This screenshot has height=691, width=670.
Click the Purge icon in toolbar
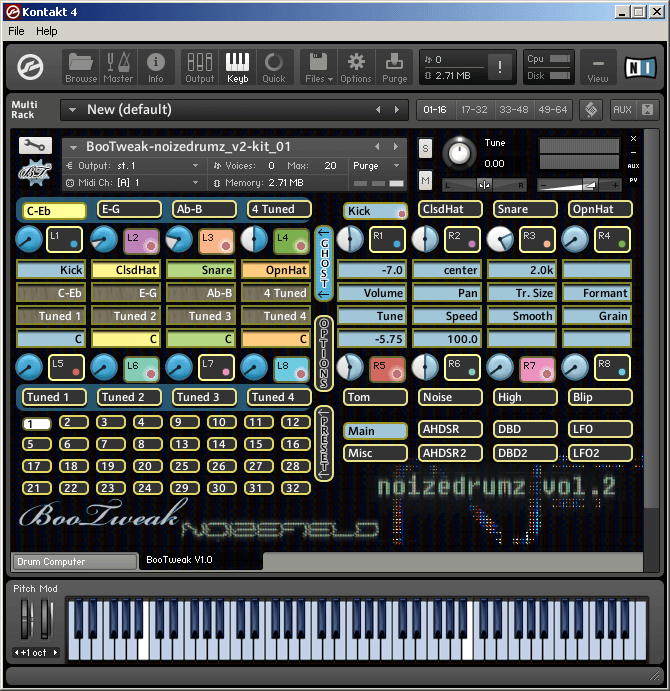pyautogui.click(x=394, y=66)
